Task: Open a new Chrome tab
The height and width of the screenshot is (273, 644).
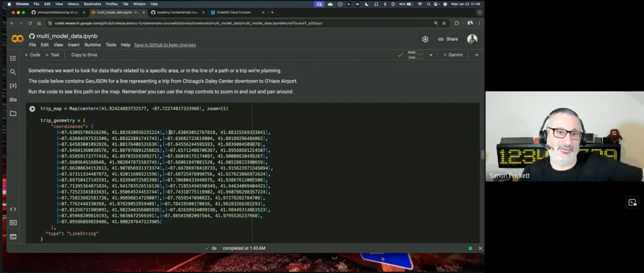Action: coord(272,12)
